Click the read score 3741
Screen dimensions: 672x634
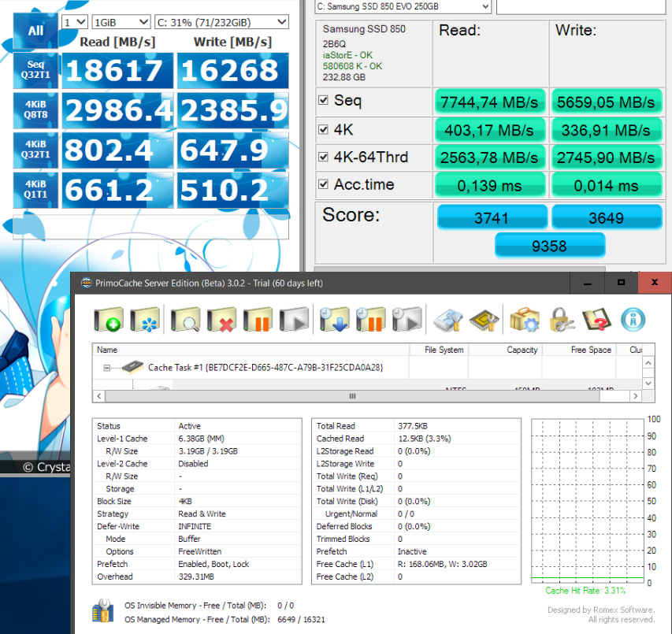point(492,217)
